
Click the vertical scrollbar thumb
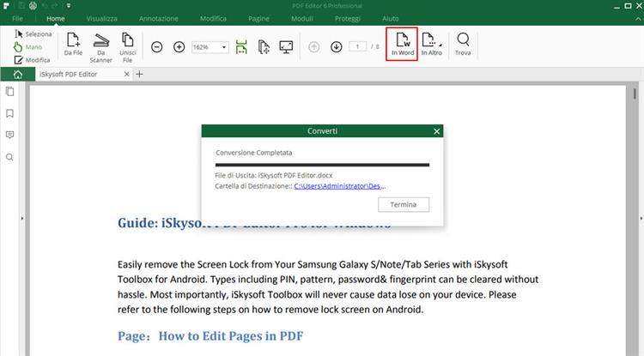click(x=635, y=94)
